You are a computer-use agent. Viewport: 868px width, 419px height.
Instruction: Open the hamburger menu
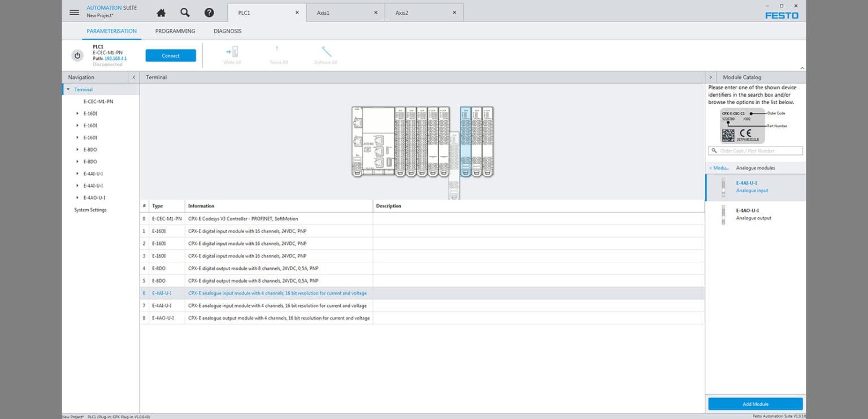coord(74,12)
